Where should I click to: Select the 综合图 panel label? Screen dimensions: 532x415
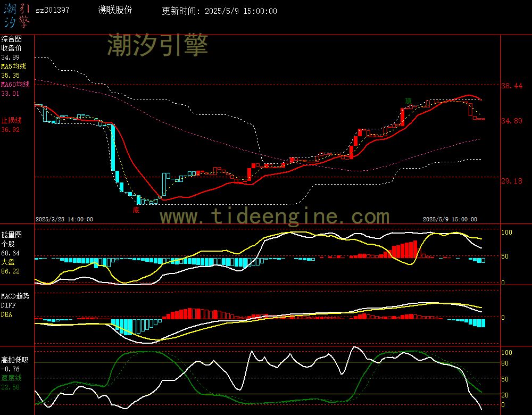[12, 39]
